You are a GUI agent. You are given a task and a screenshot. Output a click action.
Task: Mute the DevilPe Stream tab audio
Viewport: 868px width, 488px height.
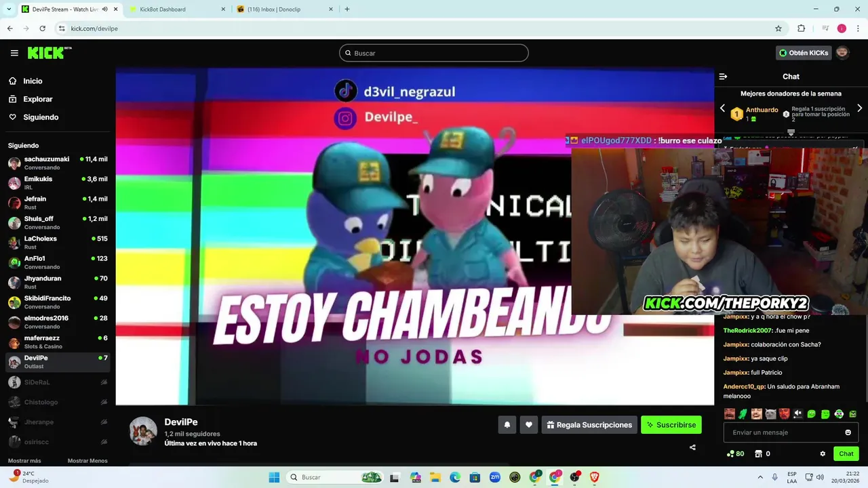[x=104, y=9]
